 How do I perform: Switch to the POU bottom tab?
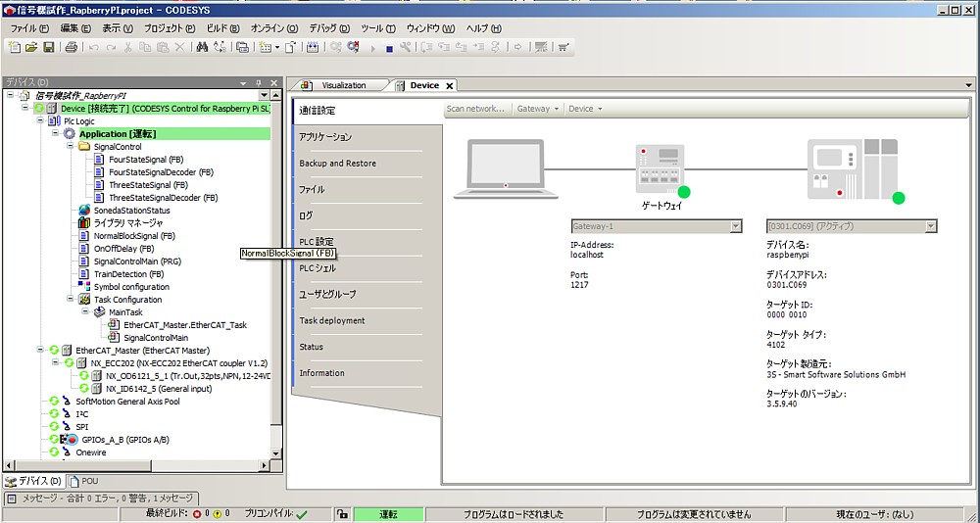(83, 481)
